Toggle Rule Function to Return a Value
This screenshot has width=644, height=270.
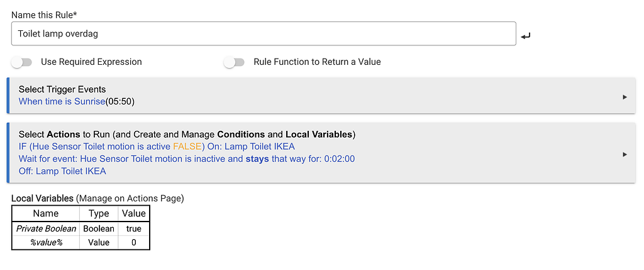(234, 62)
